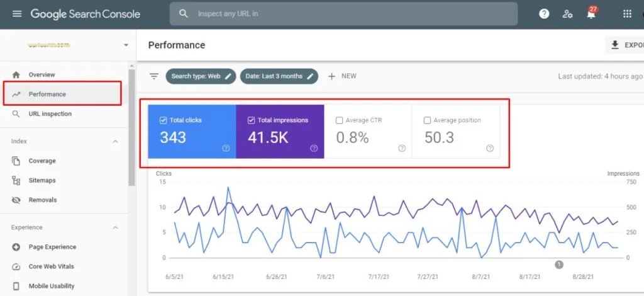Click the help icon in Average position card

click(x=489, y=149)
